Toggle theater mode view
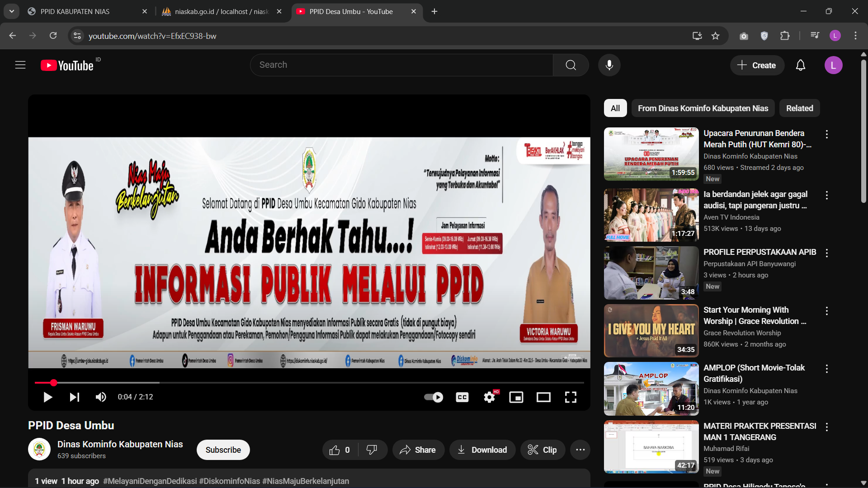The width and height of the screenshot is (868, 488). coord(543,397)
